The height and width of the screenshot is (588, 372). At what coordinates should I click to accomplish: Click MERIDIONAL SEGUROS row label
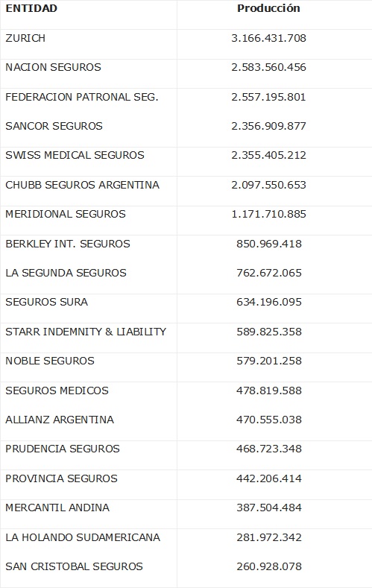click(x=66, y=214)
